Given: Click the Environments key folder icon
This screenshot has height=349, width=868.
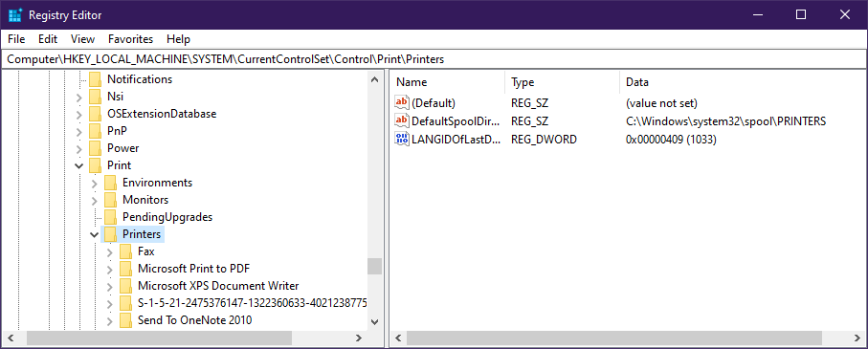Looking at the screenshot, I should coord(111,183).
